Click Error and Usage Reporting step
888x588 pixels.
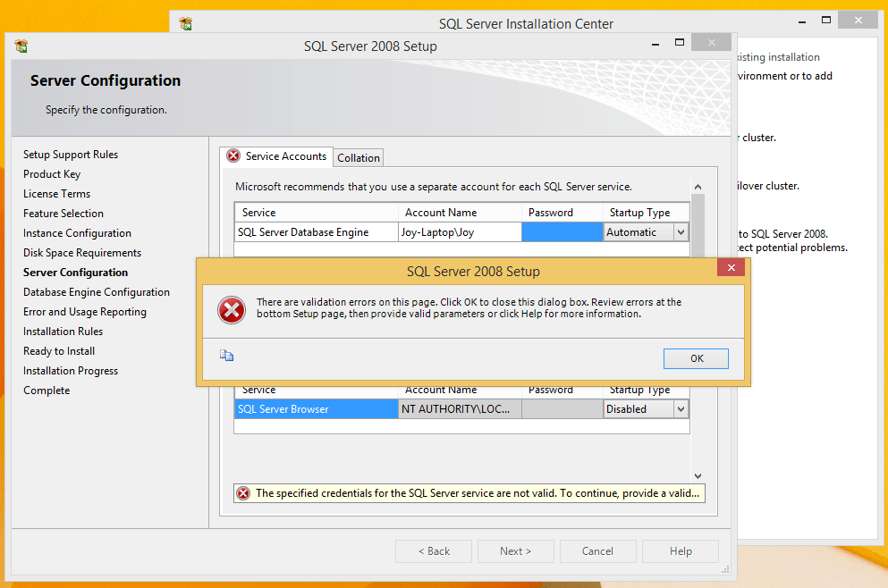(85, 312)
